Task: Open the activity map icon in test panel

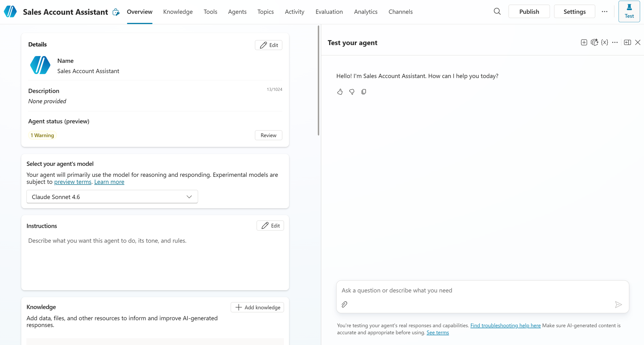Action: 594,43
